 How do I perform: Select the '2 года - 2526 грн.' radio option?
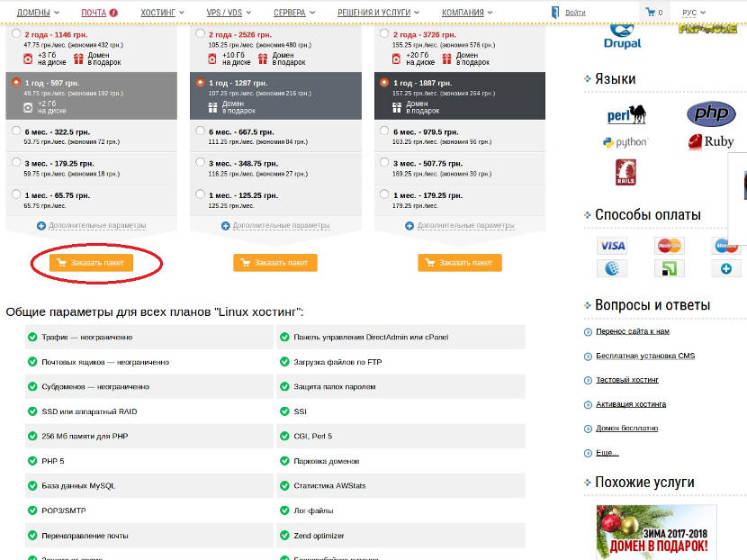200,33
